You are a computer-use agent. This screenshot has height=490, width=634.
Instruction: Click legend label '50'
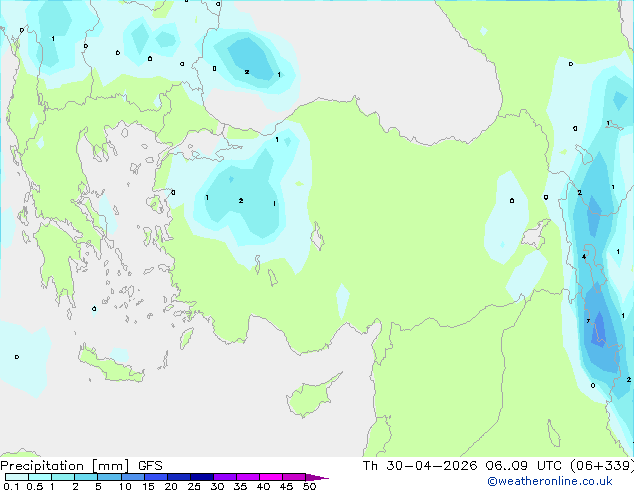pos(309,486)
